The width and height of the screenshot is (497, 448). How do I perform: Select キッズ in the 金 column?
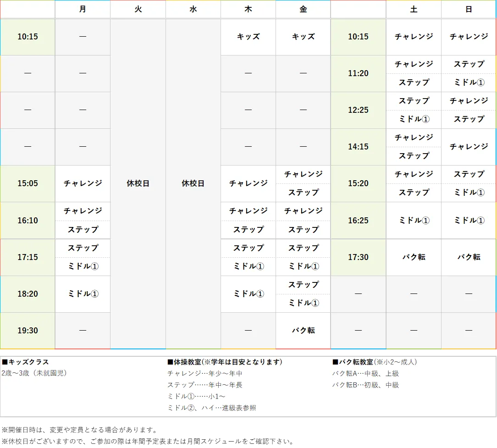(303, 37)
